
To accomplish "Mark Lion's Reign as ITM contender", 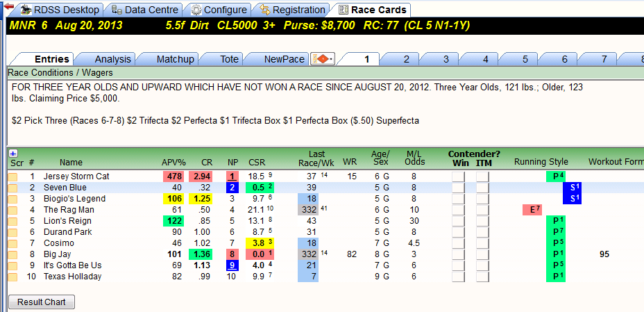I will [483, 221].
